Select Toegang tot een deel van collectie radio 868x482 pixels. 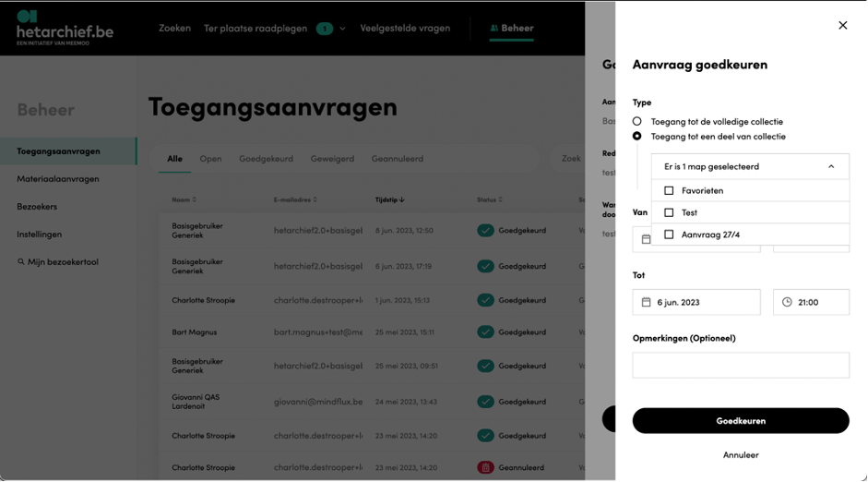click(x=637, y=137)
